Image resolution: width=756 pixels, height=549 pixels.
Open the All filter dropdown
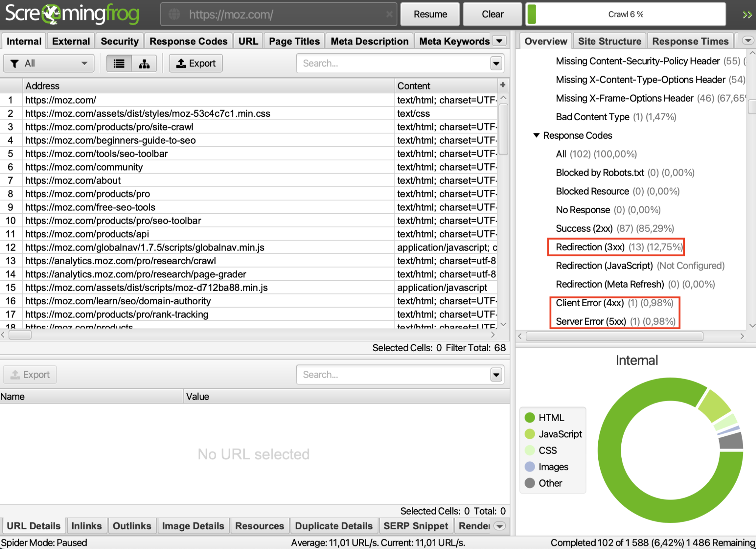(49, 64)
